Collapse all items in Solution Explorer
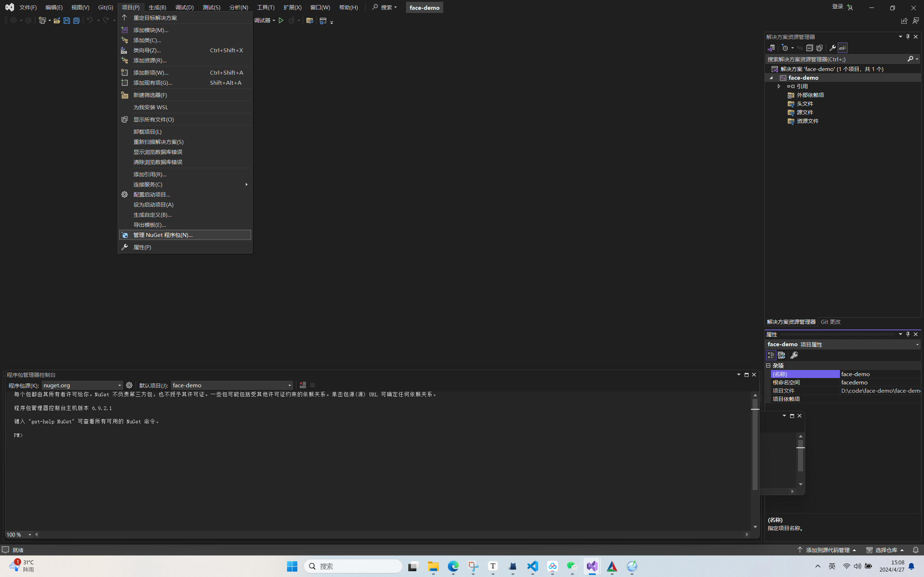The height and width of the screenshot is (577, 924). click(x=810, y=48)
